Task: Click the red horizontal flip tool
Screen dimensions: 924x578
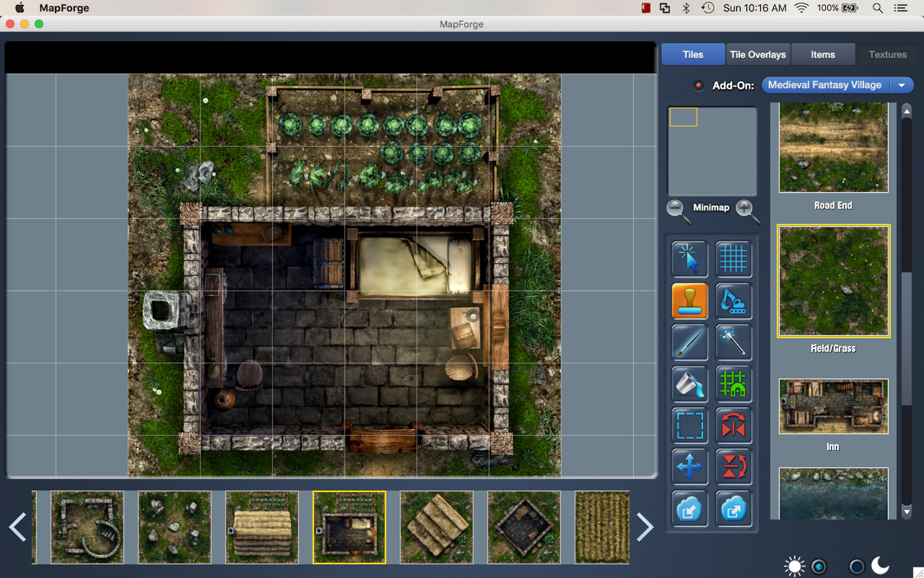Action: [733, 425]
